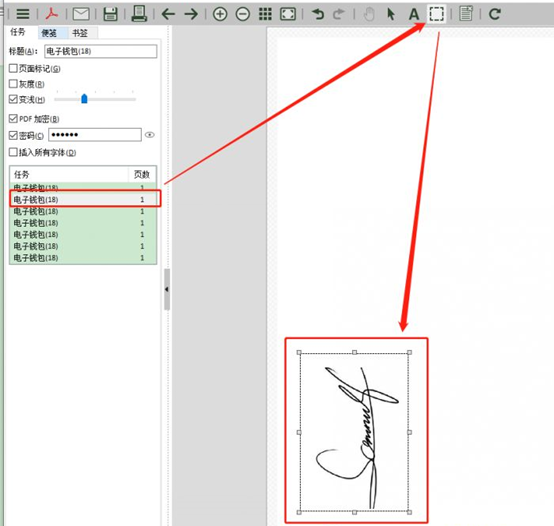Switch to the 便签 tab
The image size is (554, 526).
(x=49, y=33)
